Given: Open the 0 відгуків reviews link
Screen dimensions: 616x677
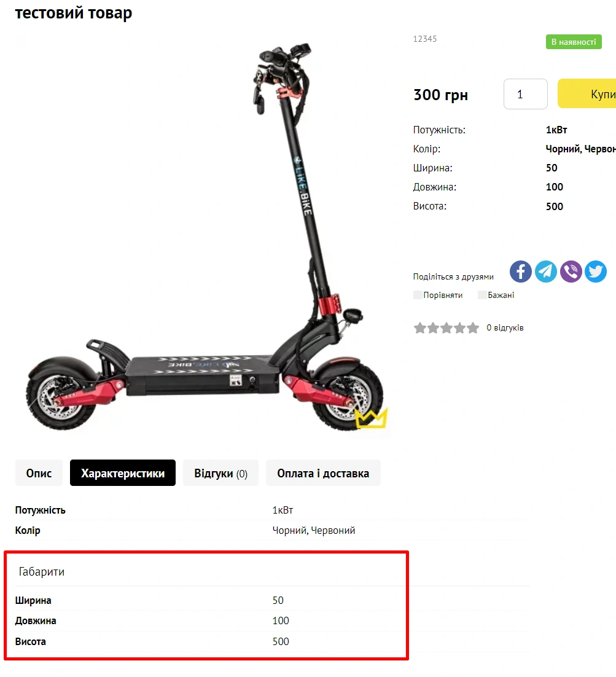Looking at the screenshot, I should tap(505, 327).
